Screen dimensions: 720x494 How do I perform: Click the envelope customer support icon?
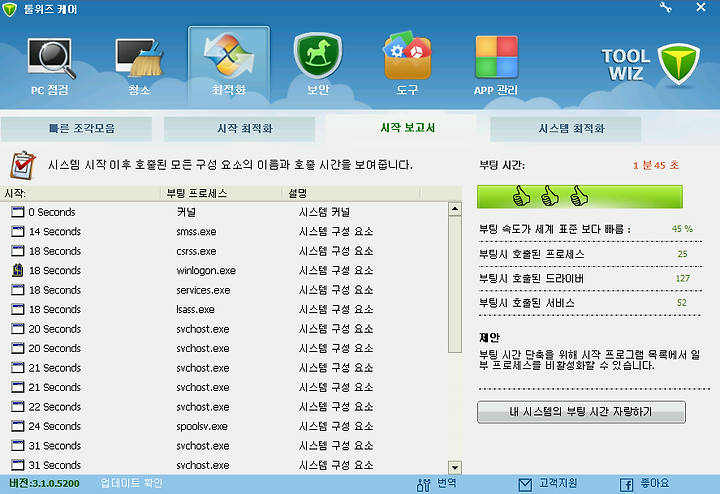[x=525, y=485]
